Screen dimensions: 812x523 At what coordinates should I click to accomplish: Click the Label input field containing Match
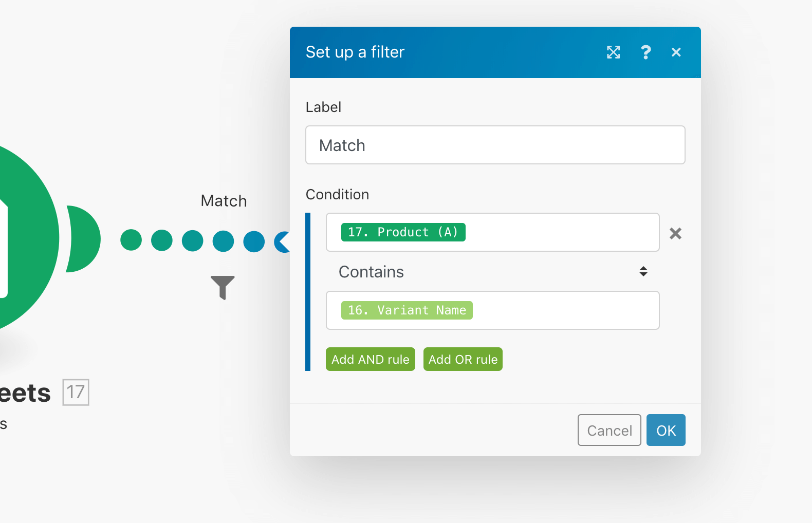pyautogui.click(x=495, y=145)
